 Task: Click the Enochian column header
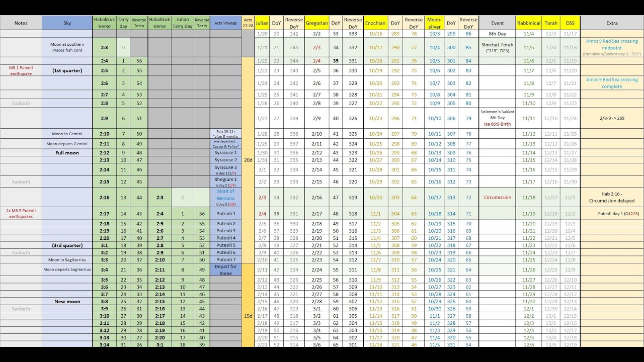pos(375,23)
